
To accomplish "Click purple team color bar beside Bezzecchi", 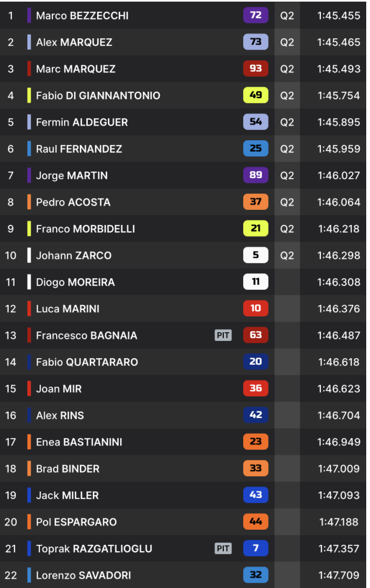I will [x=29, y=16].
